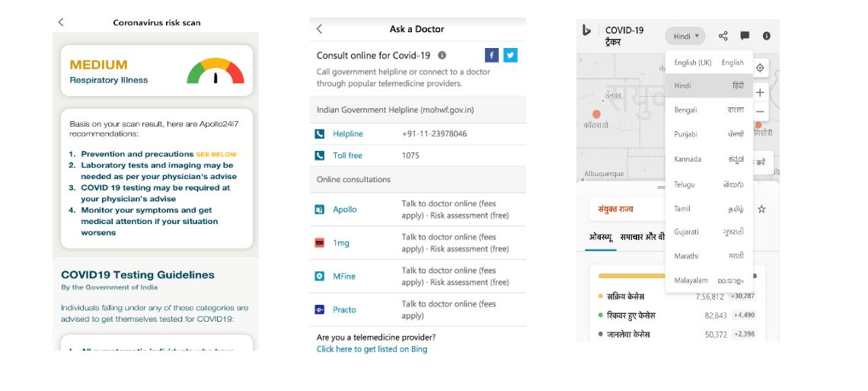Screen dimensions: 868x391
Task: Click the phone icon beside Toll free
Action: pyautogui.click(x=320, y=155)
